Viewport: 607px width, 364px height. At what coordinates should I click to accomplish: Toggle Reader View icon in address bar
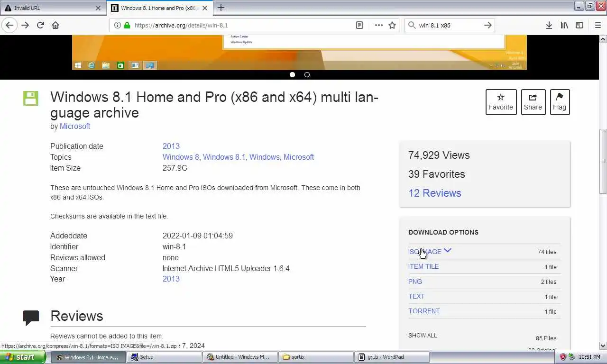click(359, 25)
